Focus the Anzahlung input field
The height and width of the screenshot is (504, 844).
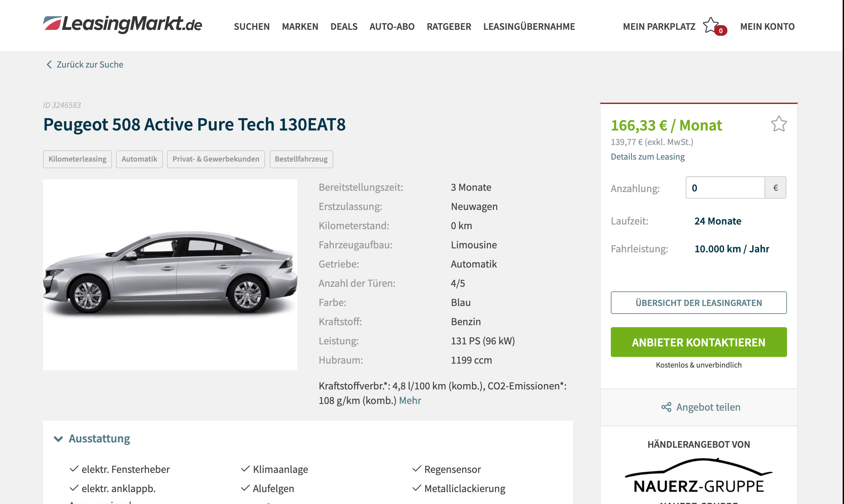(x=725, y=187)
